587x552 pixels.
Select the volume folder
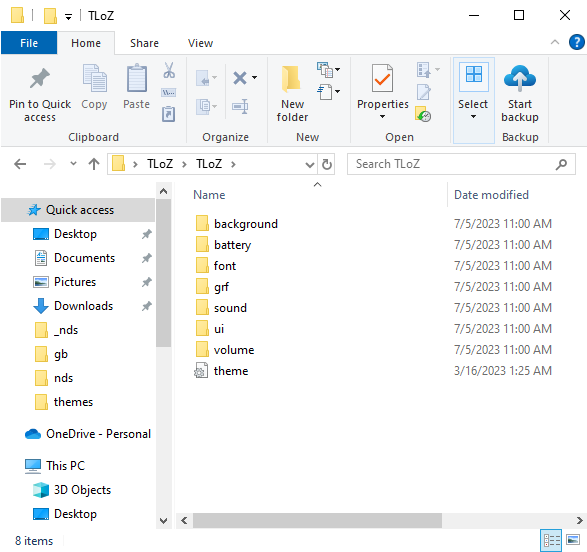coord(234,350)
